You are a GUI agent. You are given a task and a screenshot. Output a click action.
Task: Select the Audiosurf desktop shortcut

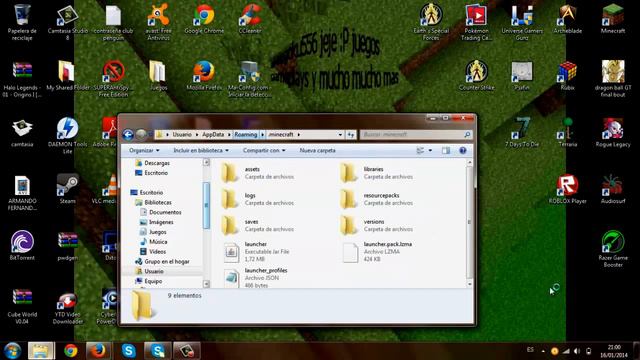pos(613,189)
